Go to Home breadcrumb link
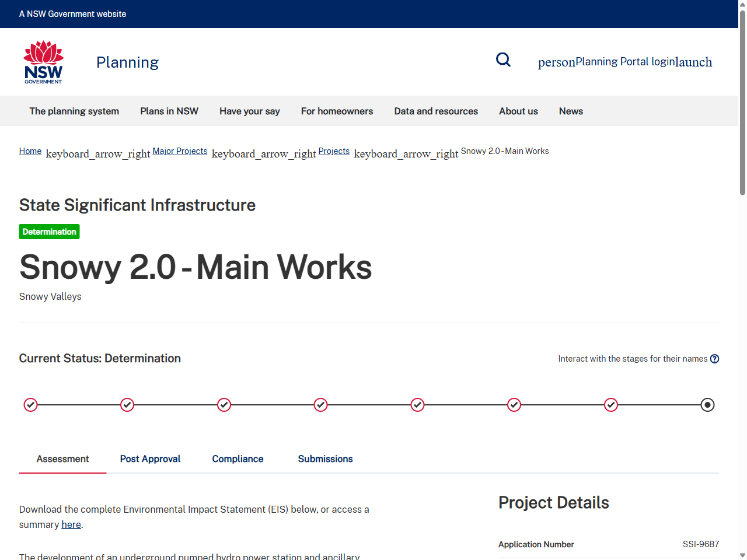This screenshot has width=747, height=560. [x=30, y=151]
